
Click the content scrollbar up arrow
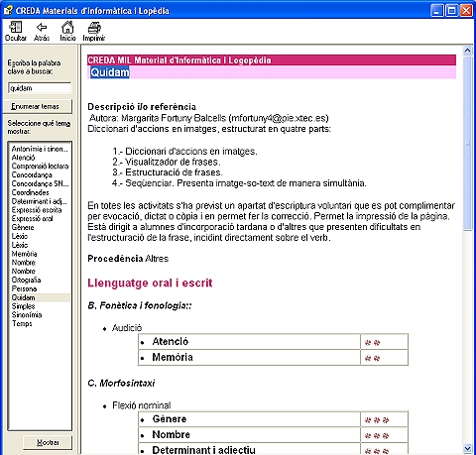(467, 51)
